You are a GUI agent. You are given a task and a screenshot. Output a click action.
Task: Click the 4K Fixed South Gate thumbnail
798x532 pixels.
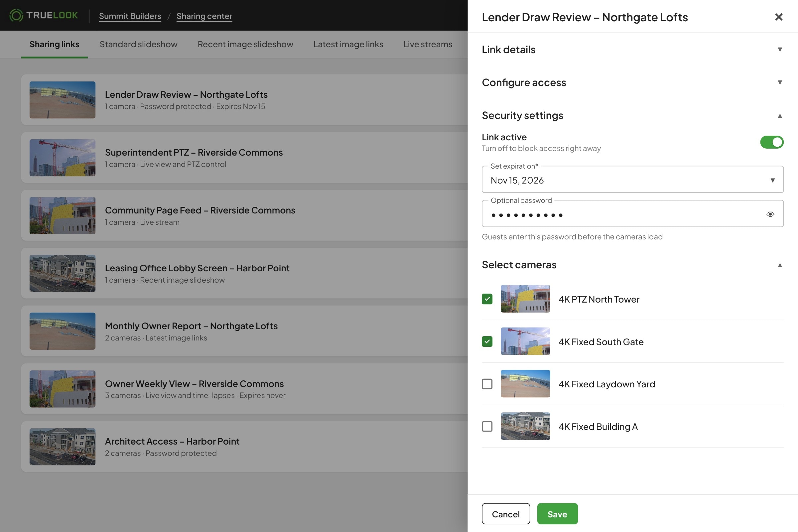click(525, 341)
